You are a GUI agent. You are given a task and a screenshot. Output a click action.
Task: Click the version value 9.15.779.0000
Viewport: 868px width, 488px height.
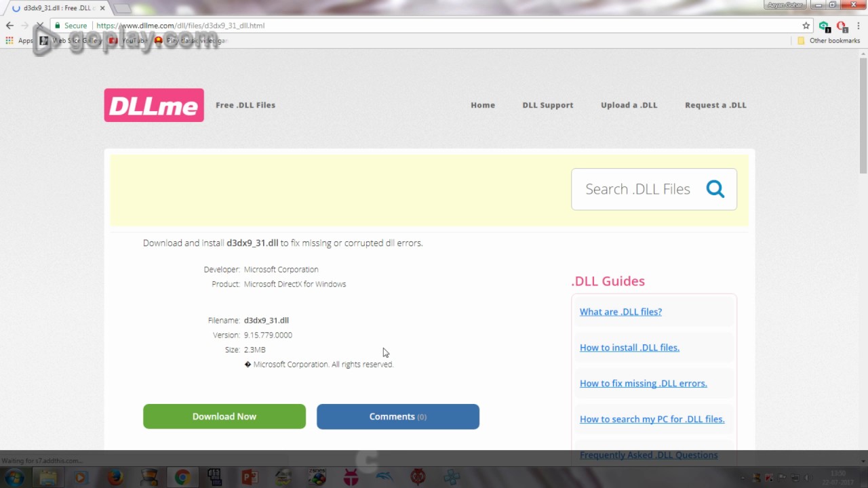coord(268,335)
